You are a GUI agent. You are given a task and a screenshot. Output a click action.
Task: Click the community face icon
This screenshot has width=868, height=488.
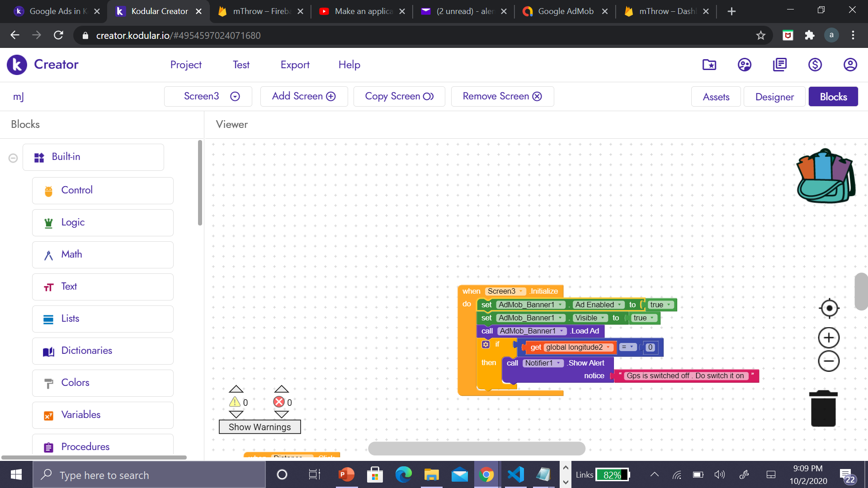744,65
